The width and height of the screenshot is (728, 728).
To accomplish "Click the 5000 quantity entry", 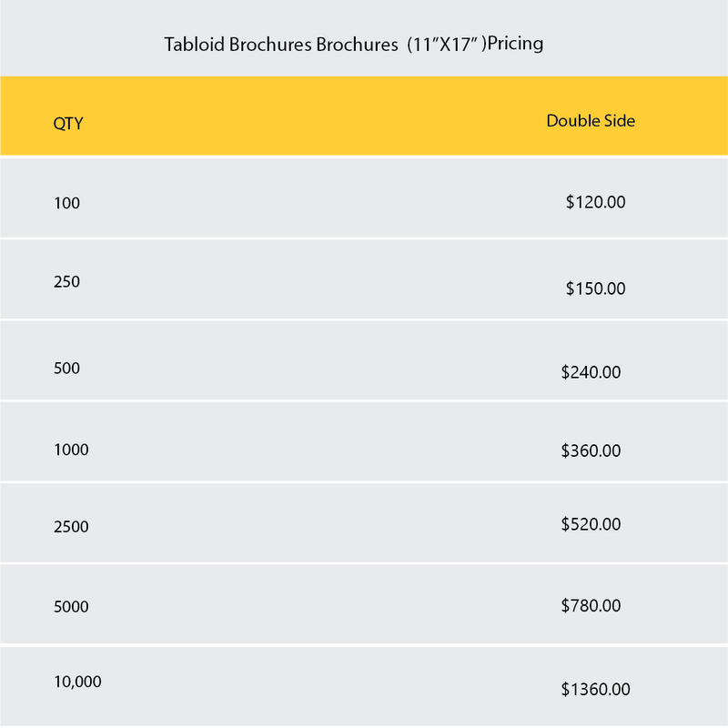I will pyautogui.click(x=71, y=607).
